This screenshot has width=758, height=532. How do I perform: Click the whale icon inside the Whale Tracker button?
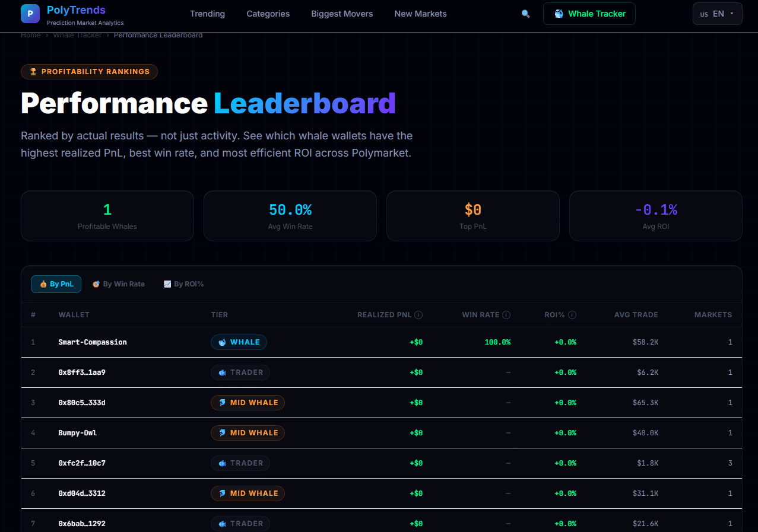tap(557, 13)
